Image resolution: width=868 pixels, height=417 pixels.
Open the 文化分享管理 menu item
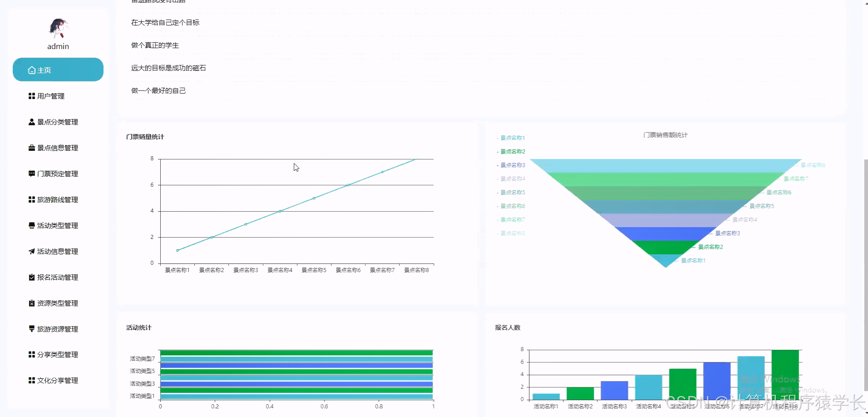[58, 380]
